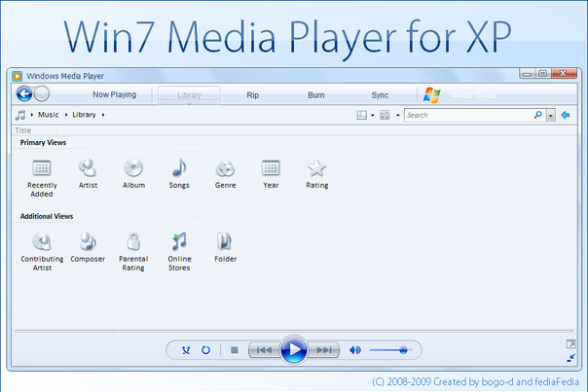Open the Artist view
Screen dimensions: 588x392
tap(88, 173)
